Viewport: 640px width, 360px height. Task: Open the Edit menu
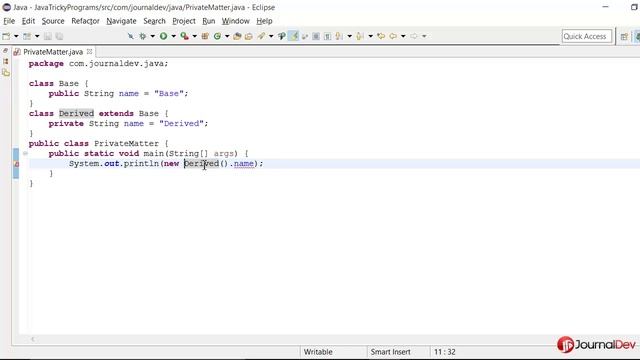click(x=28, y=21)
